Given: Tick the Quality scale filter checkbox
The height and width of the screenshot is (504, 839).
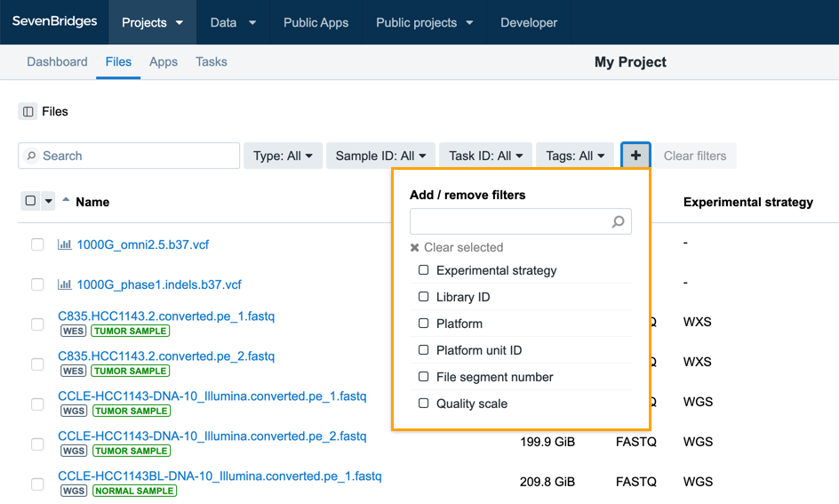Looking at the screenshot, I should (424, 404).
